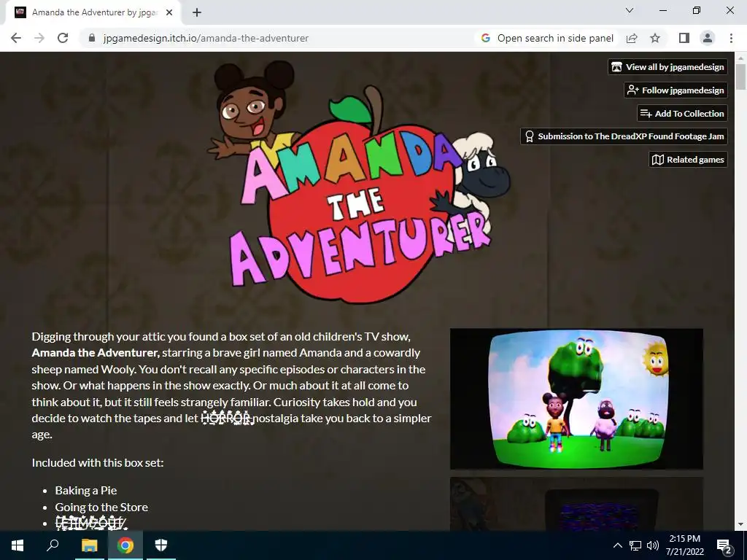Close the Amanda the Adventurer tab

[x=169, y=12]
